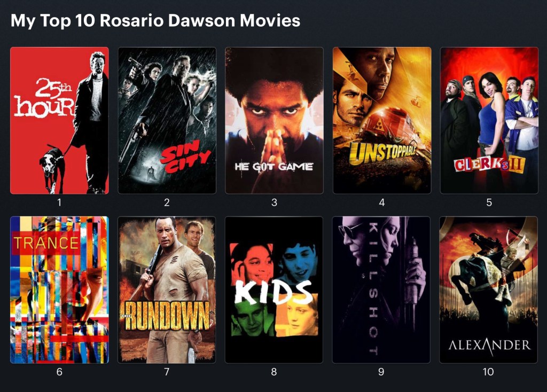Click rank number 10 under Alexander
This screenshot has height=392, width=547.
pyautogui.click(x=488, y=372)
